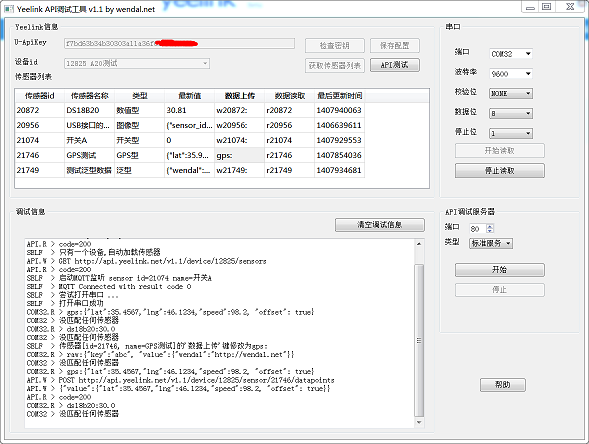The width and height of the screenshot is (589, 444).
Task: Open the 校验位 NONE dropdown
Action: click(x=510, y=93)
